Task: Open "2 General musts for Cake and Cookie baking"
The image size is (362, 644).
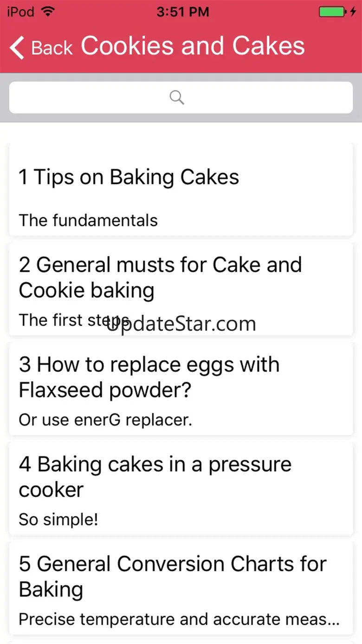Action: coord(160,277)
